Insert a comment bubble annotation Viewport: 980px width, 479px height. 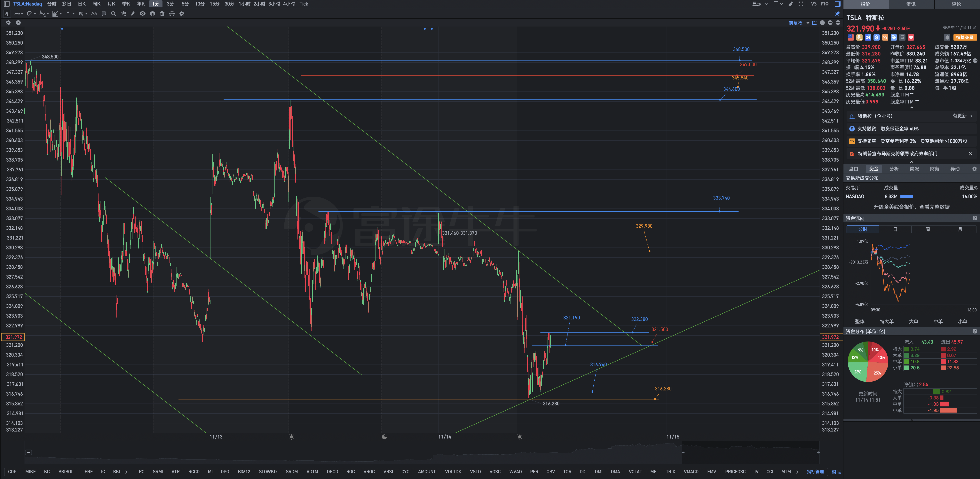click(103, 14)
